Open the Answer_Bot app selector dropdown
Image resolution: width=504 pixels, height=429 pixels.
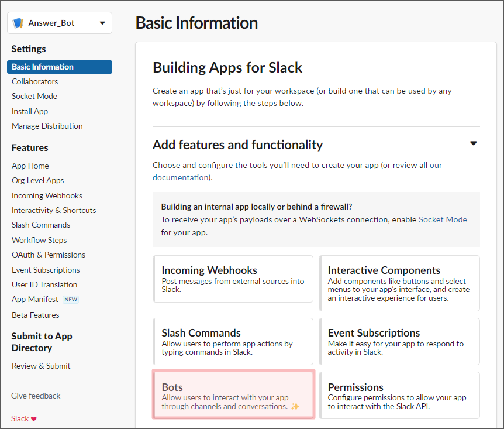click(x=60, y=23)
